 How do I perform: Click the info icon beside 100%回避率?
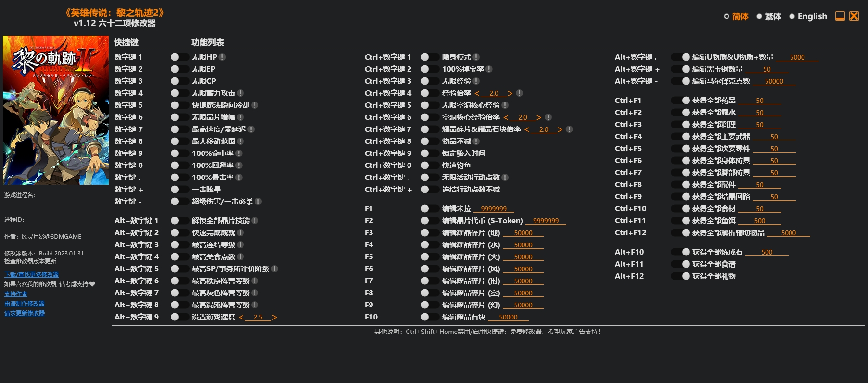point(239,165)
